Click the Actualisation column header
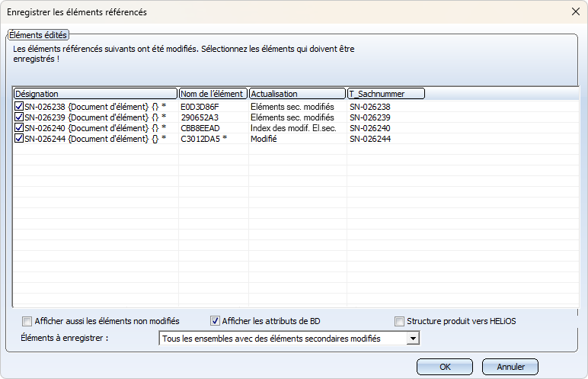This screenshot has height=379, width=588. [x=297, y=94]
